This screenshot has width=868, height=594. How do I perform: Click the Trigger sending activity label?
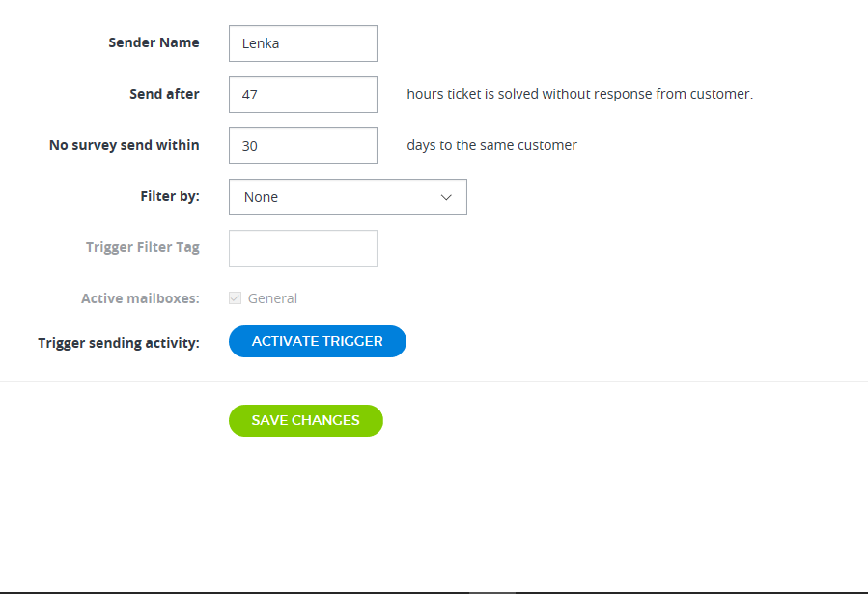point(118,342)
